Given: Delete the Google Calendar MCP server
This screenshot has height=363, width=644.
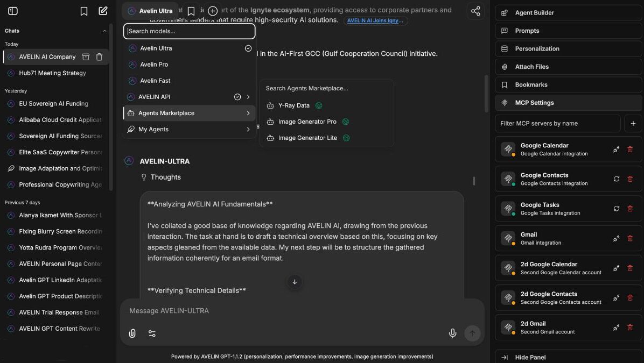Looking at the screenshot, I should click(x=630, y=150).
